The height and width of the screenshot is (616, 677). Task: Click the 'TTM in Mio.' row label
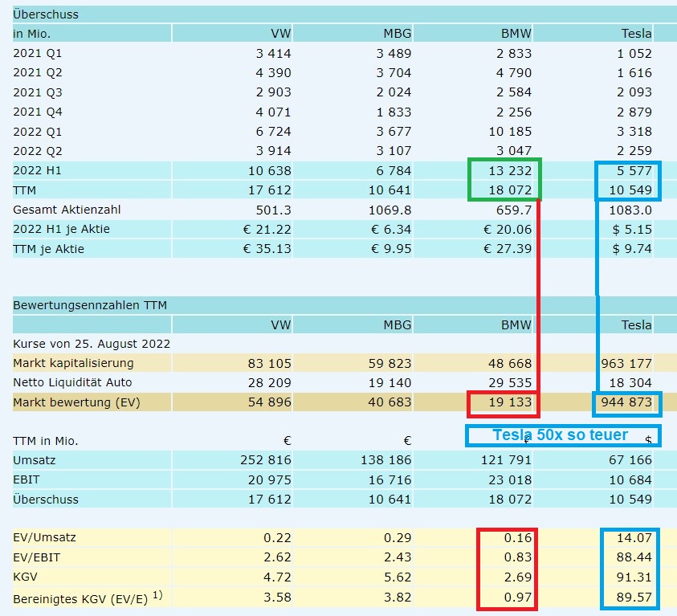[45, 441]
